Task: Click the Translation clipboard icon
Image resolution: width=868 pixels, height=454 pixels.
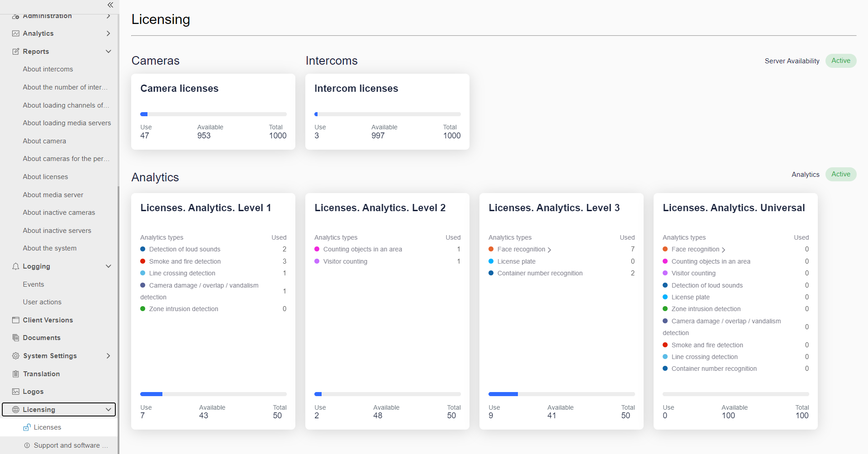Action: point(16,374)
